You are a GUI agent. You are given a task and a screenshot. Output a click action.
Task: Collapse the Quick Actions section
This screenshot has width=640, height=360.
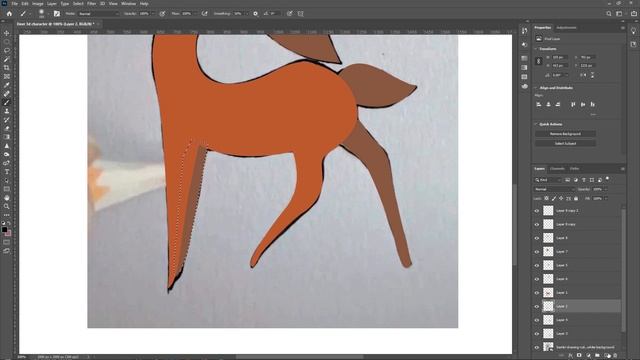536,124
